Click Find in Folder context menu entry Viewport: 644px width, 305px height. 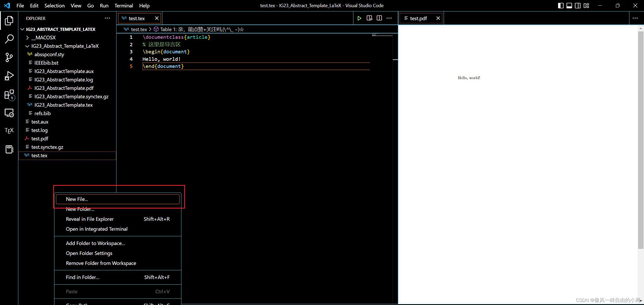83,277
